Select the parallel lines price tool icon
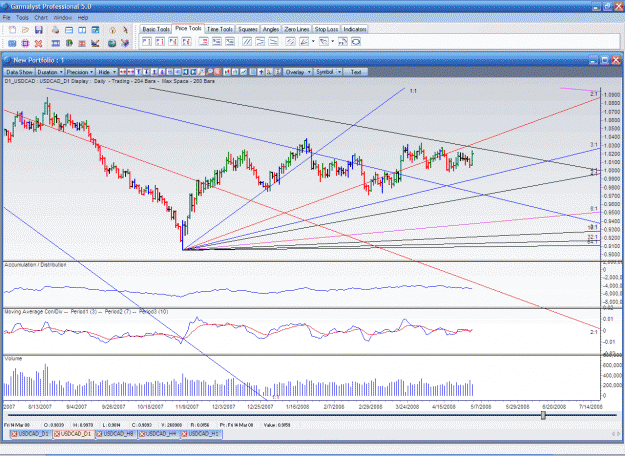The height and width of the screenshot is (456, 625). pos(247,41)
